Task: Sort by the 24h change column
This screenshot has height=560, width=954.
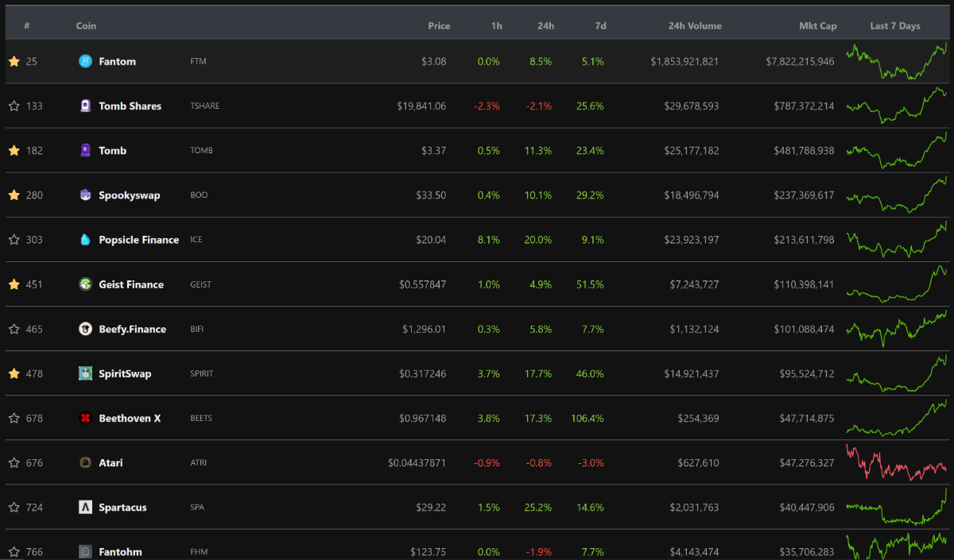Action: 545,25
